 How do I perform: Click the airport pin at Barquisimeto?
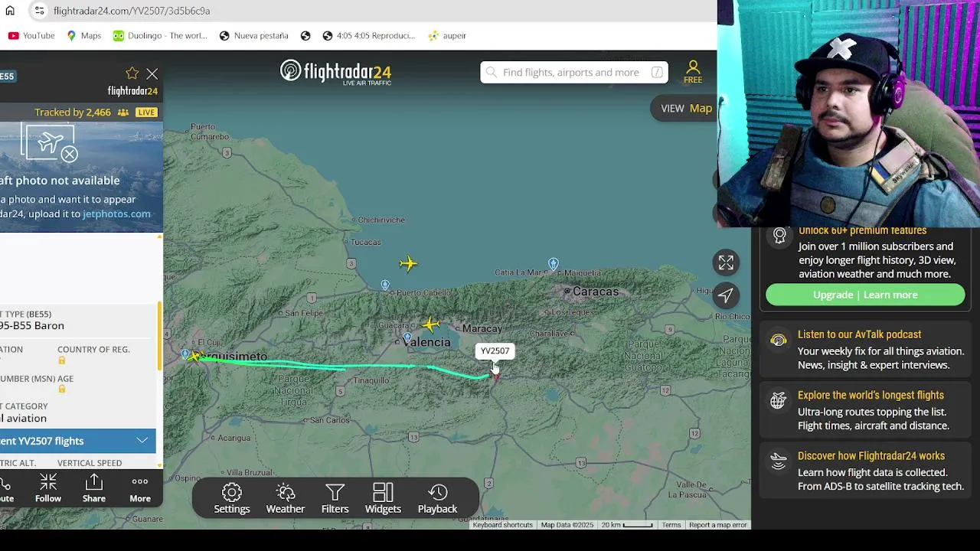coord(185,354)
